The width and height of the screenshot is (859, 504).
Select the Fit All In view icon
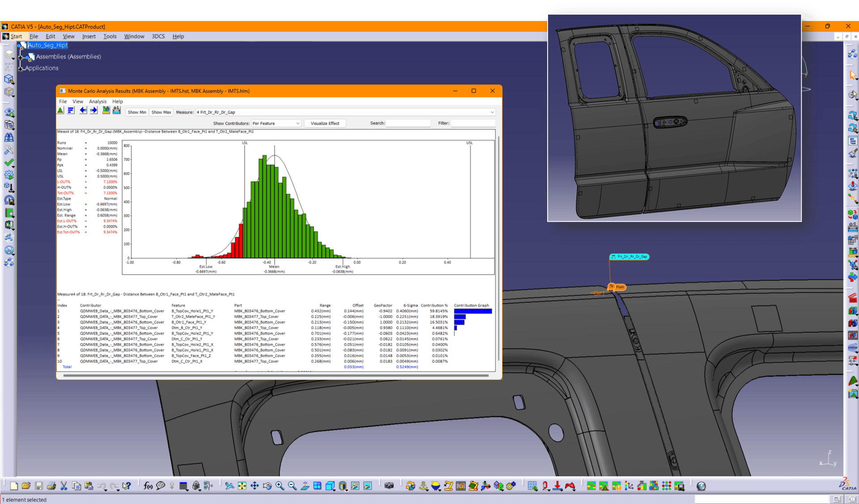click(242, 486)
